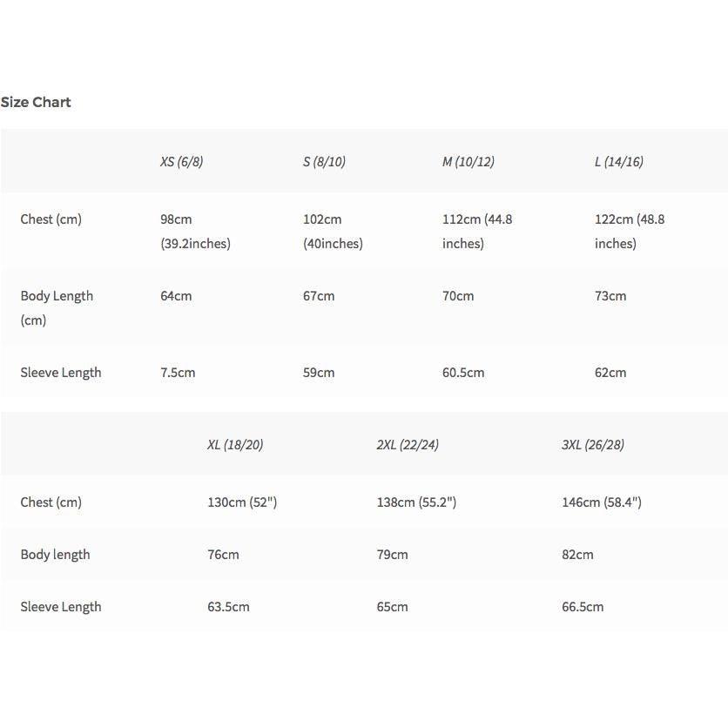Select the 122cm (48.8 inches) cell

(x=630, y=232)
